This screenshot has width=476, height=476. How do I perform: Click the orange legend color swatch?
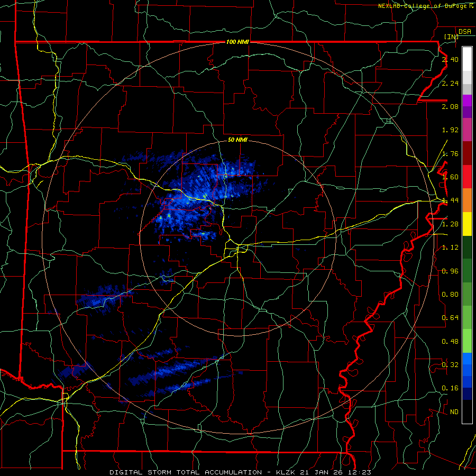point(467,200)
